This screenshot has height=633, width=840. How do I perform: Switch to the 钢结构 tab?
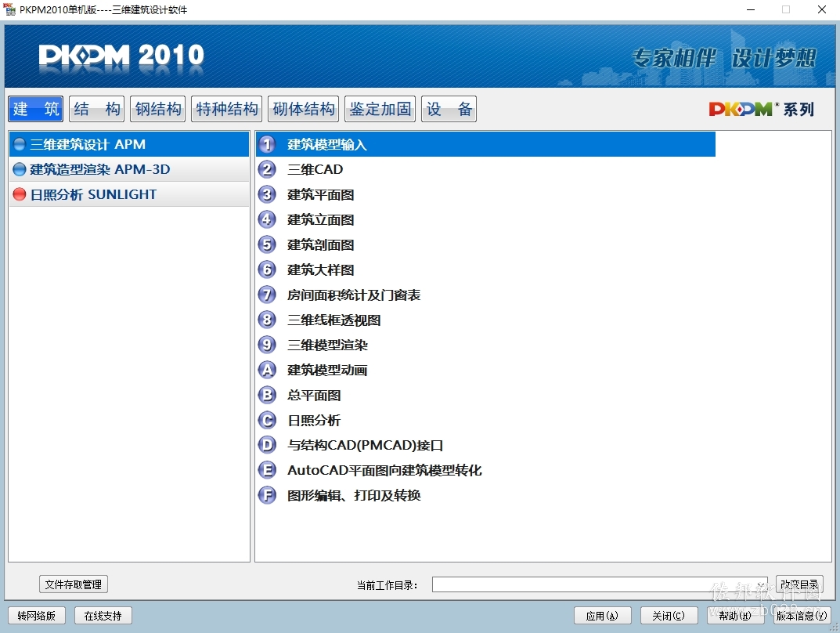coord(158,109)
